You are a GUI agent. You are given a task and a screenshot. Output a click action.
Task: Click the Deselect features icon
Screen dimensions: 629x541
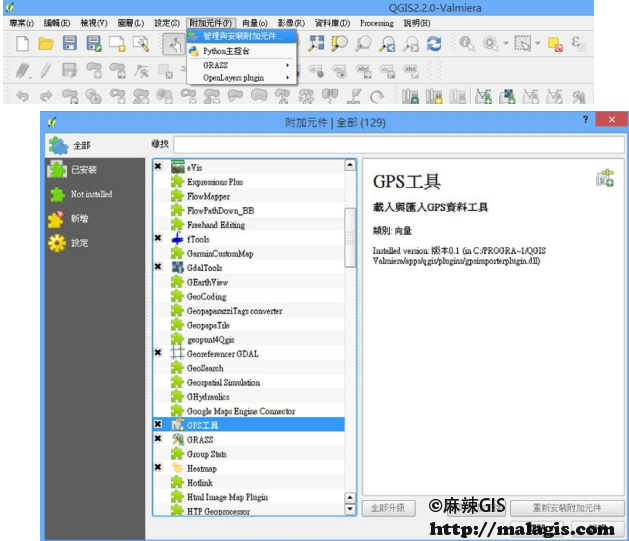coord(555,43)
